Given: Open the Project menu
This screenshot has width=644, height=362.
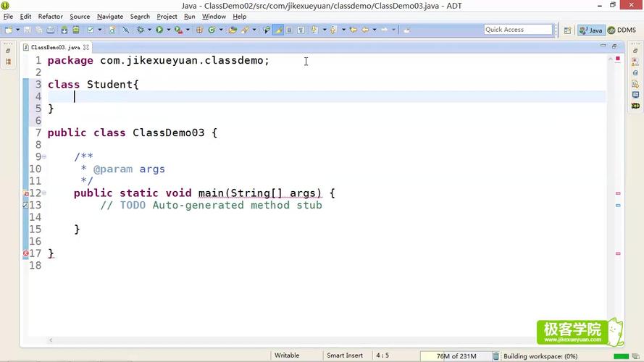Looking at the screenshot, I should pos(167,17).
